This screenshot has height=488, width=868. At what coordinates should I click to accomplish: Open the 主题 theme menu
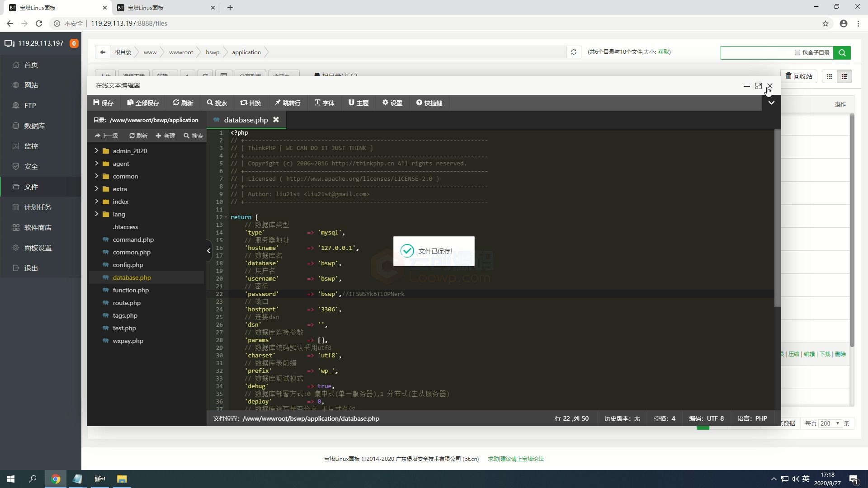[359, 103]
